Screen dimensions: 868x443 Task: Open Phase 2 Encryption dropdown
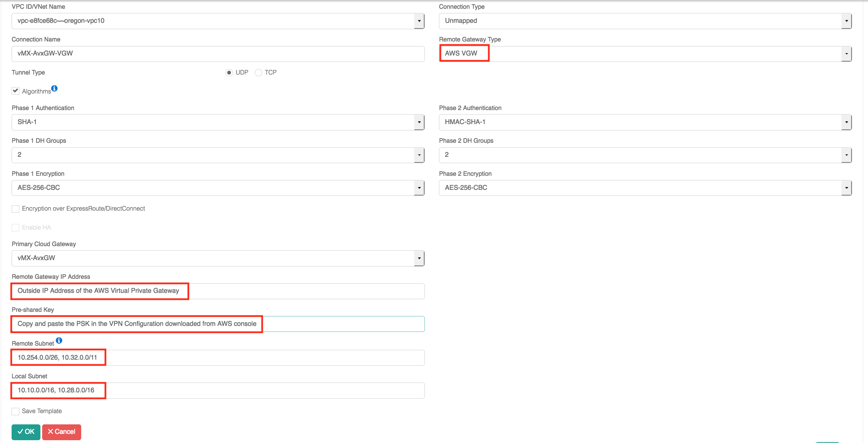tap(846, 188)
